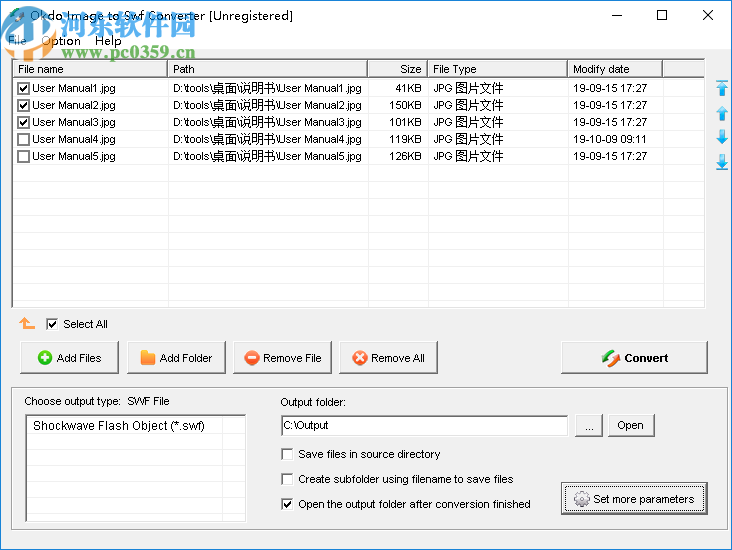Open the Option menu
The height and width of the screenshot is (550, 732).
coord(61,41)
